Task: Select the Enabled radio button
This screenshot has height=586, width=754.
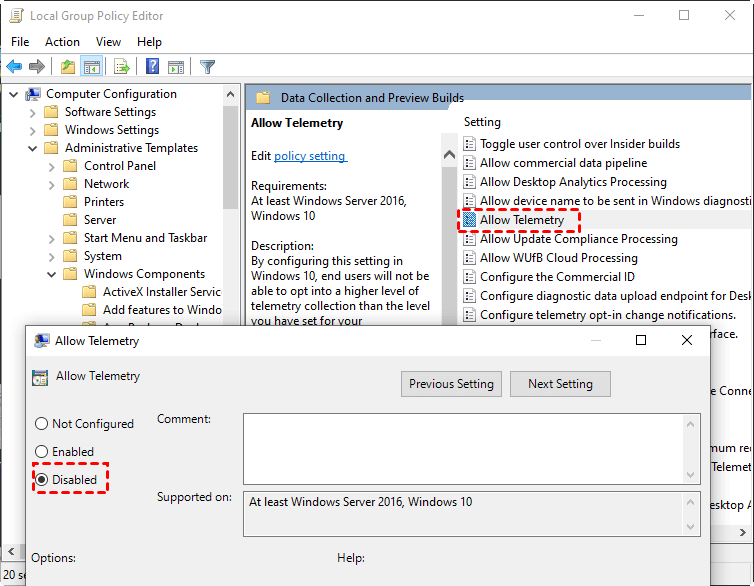Action: point(41,451)
